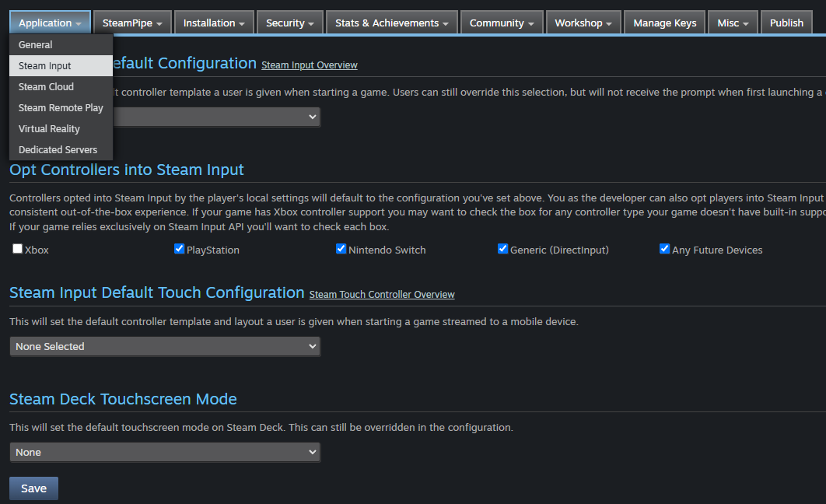
Task: Switch to the Publish tab
Action: click(786, 23)
